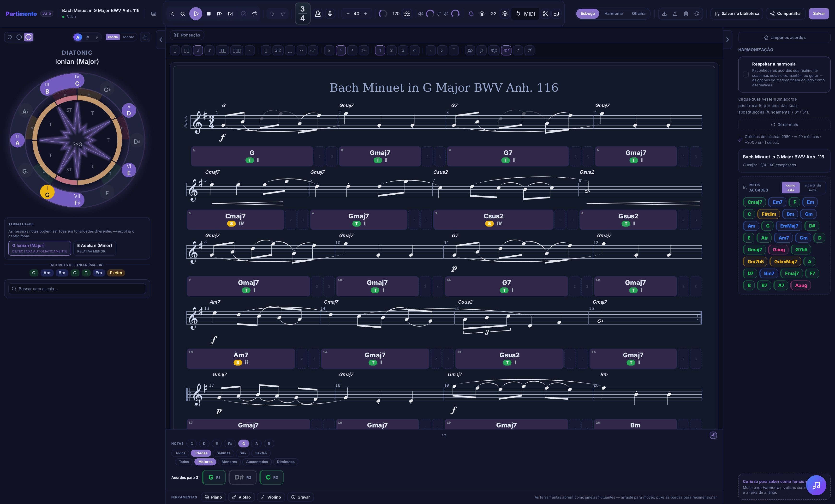The height and width of the screenshot is (504, 835).
Task: Switch toggle to acorde mode
Action: 128,37
